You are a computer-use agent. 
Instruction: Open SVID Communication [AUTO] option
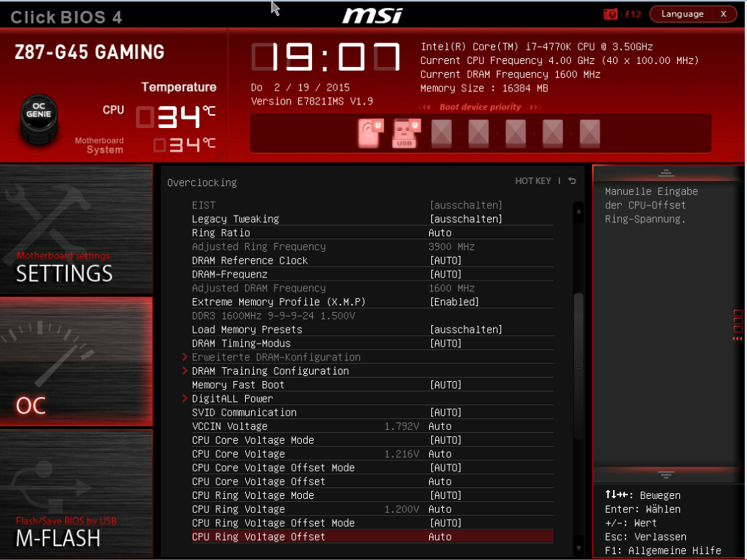click(445, 412)
